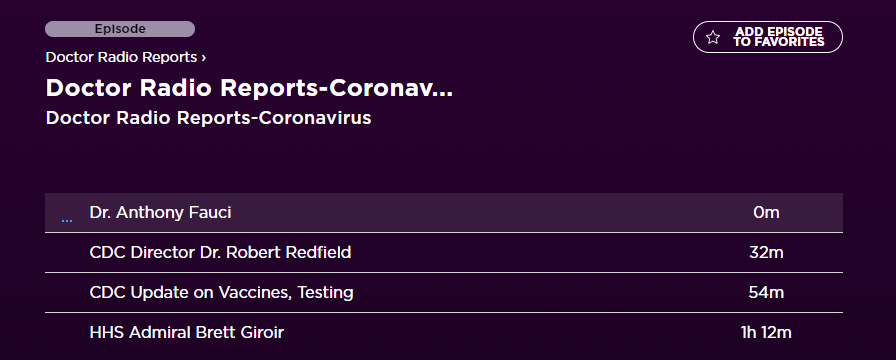This screenshot has width=896, height=360.
Task: Click the chevron after Doctor Radio Reports
Action: pos(203,57)
